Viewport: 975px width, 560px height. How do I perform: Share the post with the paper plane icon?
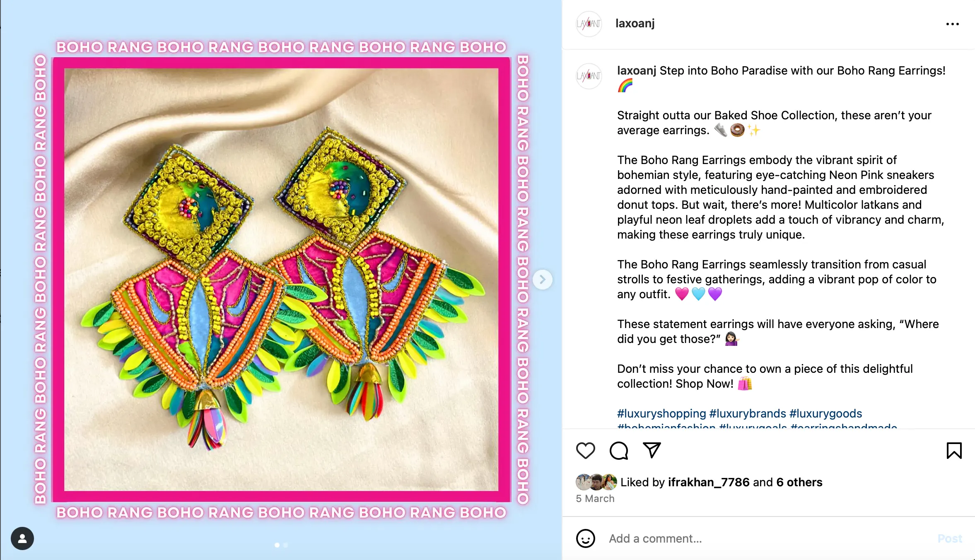tap(652, 450)
